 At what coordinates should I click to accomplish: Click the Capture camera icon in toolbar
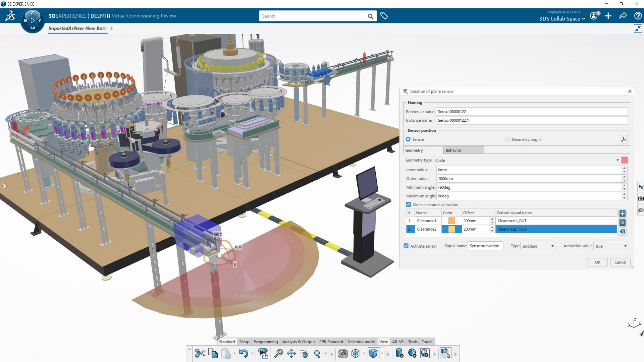pos(342,353)
